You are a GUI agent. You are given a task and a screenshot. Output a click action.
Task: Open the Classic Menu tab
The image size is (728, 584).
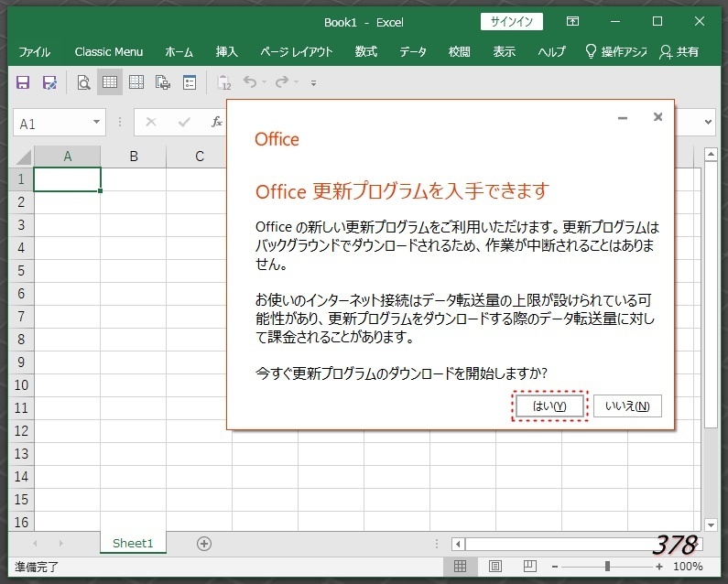point(109,51)
